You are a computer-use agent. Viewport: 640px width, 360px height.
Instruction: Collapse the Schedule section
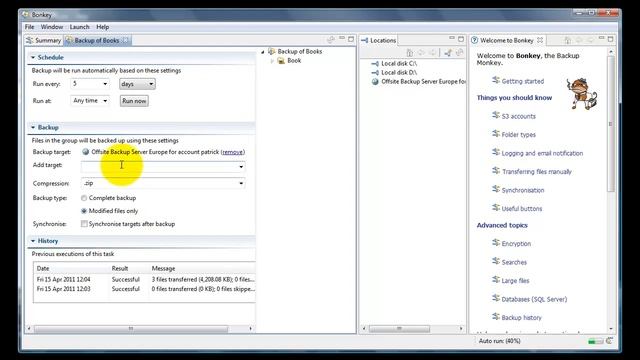[x=33, y=58]
